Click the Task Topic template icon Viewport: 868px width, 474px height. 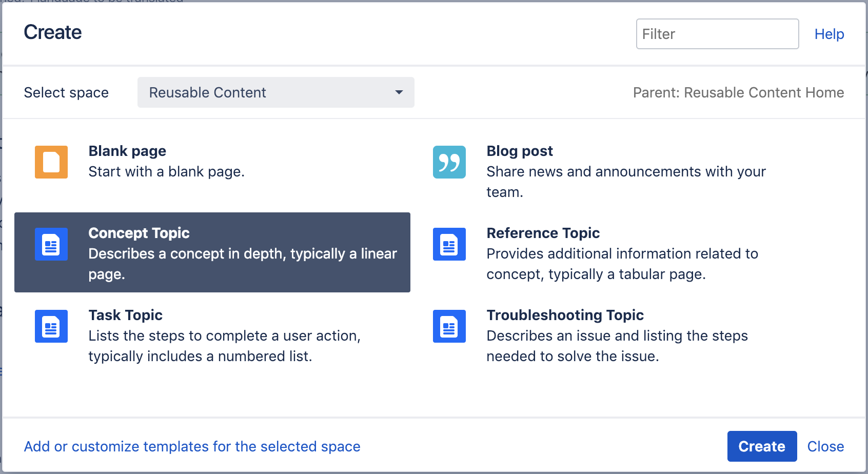click(x=51, y=326)
